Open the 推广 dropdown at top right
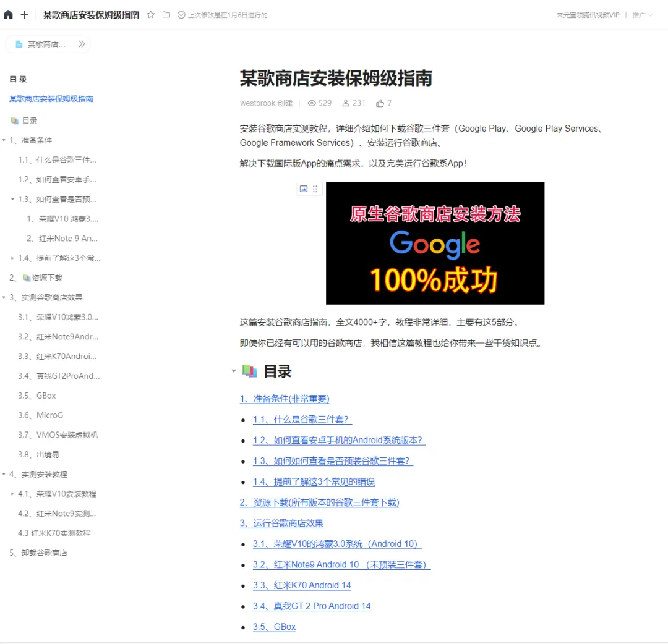The width and height of the screenshot is (668, 644). point(642,15)
